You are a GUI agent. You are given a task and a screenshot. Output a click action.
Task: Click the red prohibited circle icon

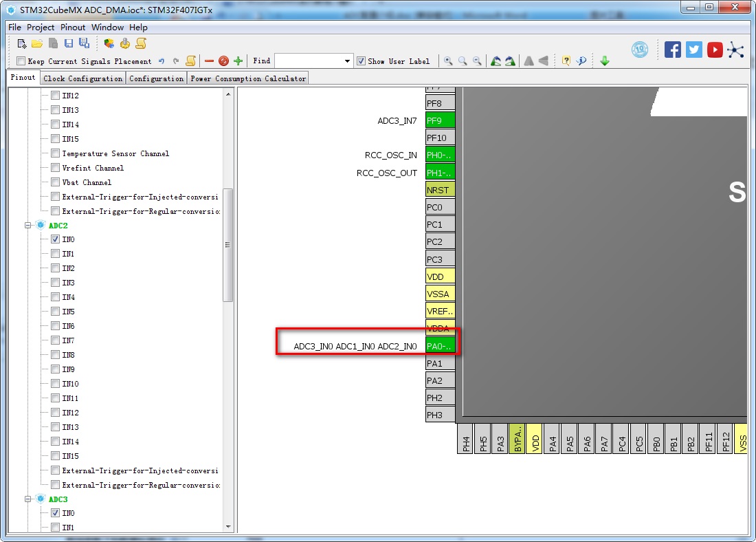(223, 61)
